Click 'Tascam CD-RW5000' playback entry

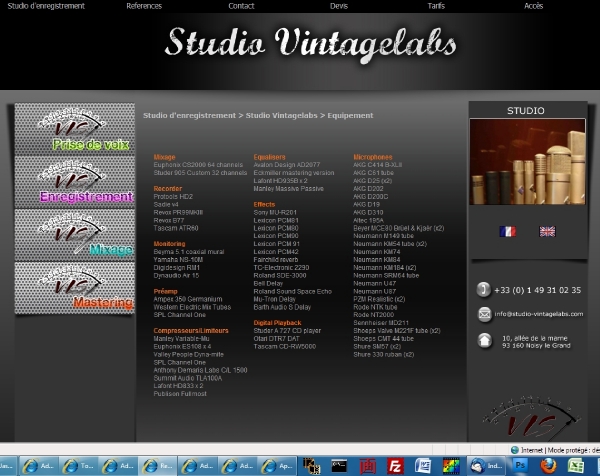tap(285, 346)
